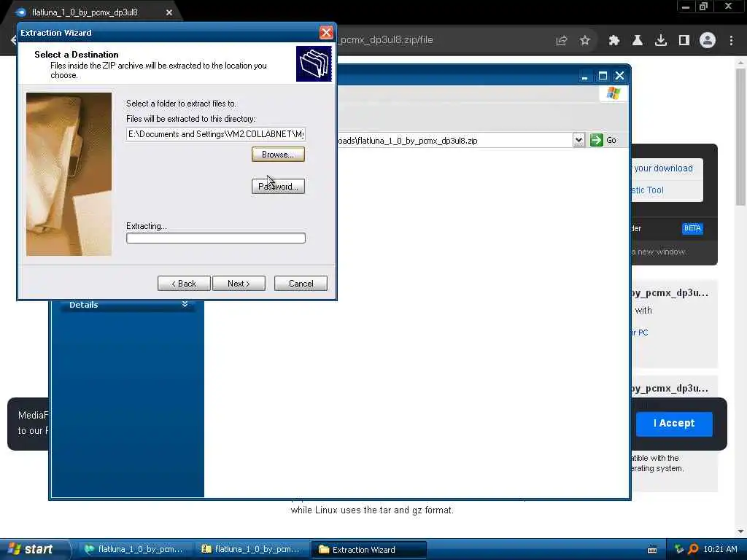The width and height of the screenshot is (747, 560).
Task: Click the orange magnifier tray icon
Action: 693,549
